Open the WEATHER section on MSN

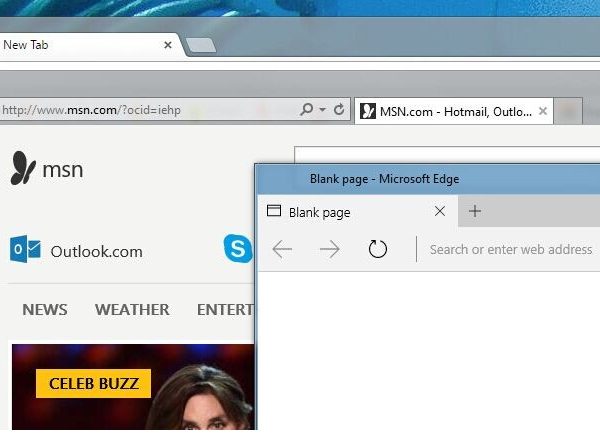coord(132,310)
